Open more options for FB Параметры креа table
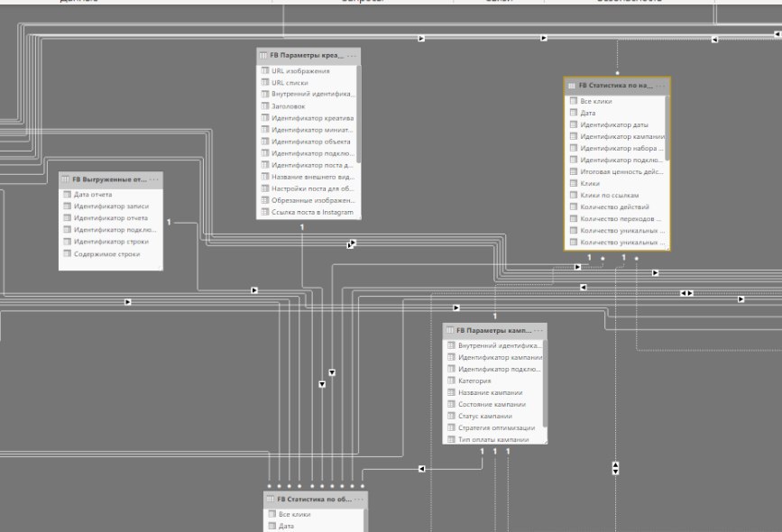 point(352,55)
